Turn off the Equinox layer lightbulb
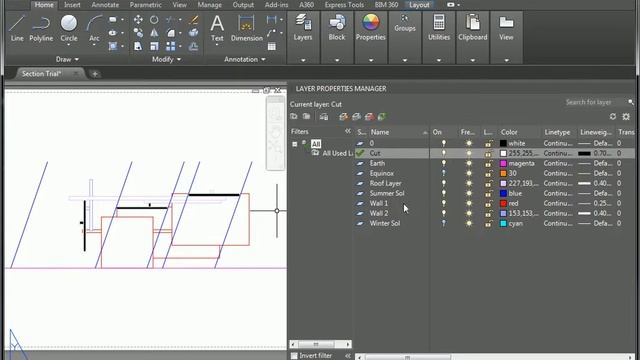This screenshot has height=360, width=640. (x=444, y=173)
